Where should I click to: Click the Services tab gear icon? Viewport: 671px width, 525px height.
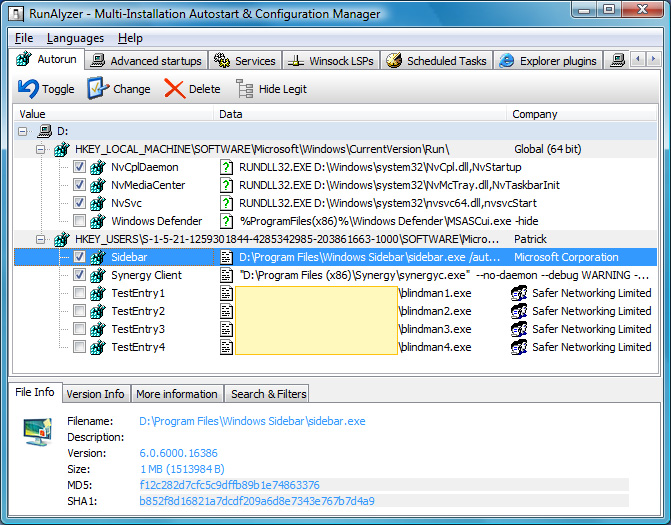[x=222, y=61]
